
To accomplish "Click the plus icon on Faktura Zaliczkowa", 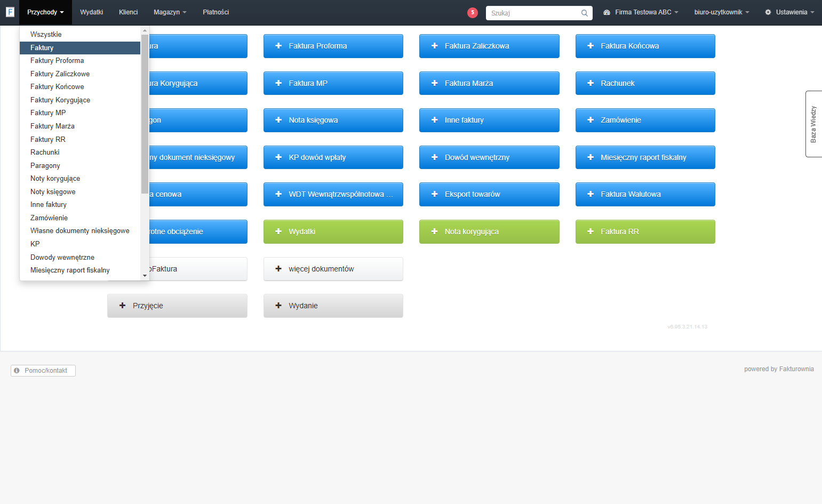I will (434, 46).
